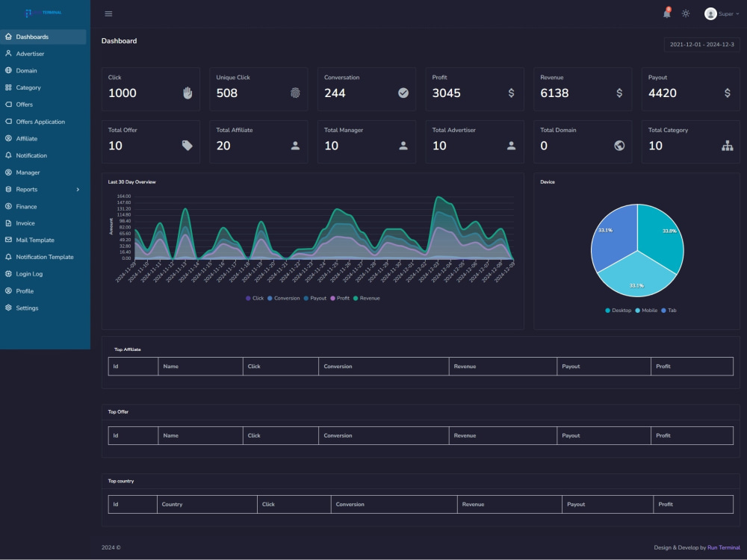The image size is (747, 560).
Task: Click the bottom 33.1% Mobile pie slice
Action: pyautogui.click(x=637, y=276)
